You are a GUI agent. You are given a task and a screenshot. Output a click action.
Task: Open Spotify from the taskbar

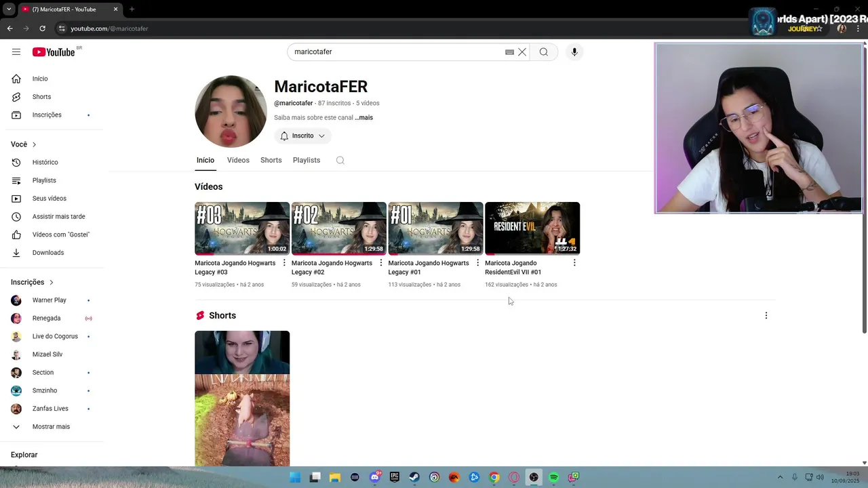[x=553, y=477]
